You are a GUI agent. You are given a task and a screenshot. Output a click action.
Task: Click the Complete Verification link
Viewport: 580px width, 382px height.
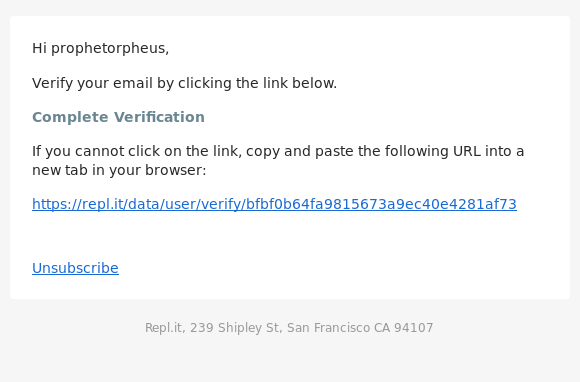click(118, 117)
